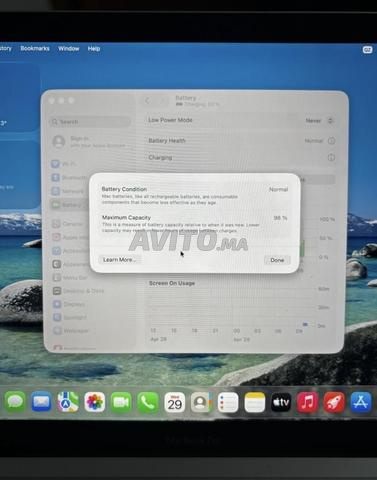Image resolution: width=377 pixels, height=480 pixels.
Task: Click the Search field in System Settings
Action: coord(89,122)
